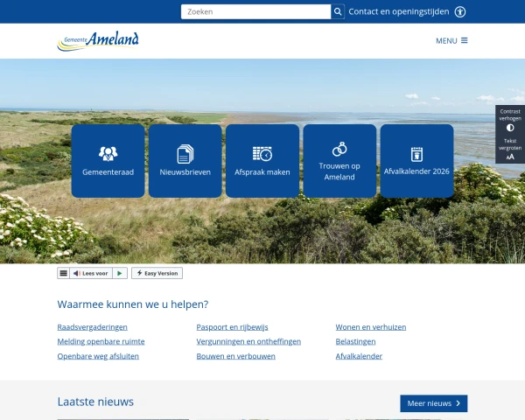Open Vergunningen en ontheffingen link
Viewport: 525px width, 420px height.
tap(248, 341)
